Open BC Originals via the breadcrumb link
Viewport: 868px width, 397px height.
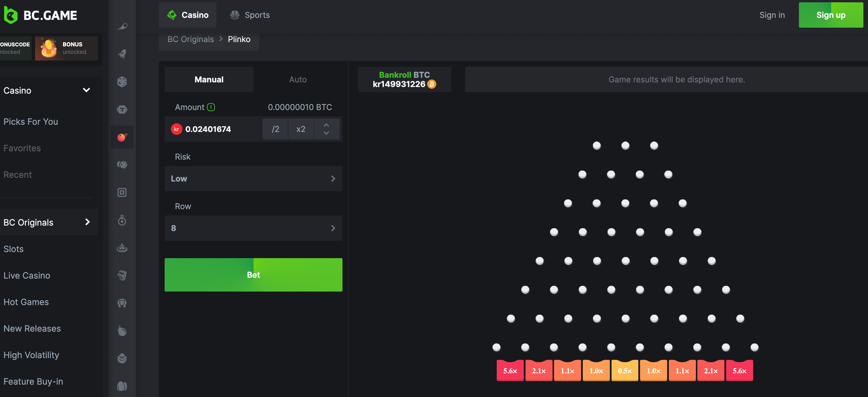(191, 39)
